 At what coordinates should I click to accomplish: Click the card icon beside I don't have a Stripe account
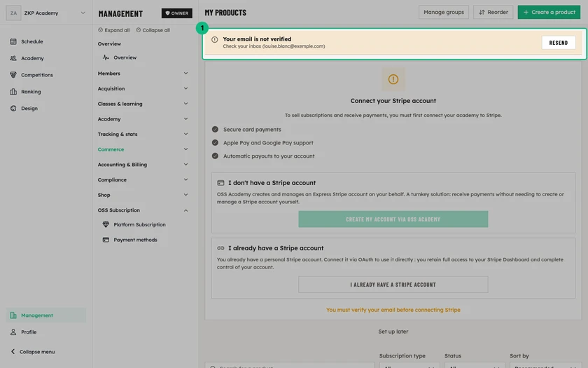(220, 183)
